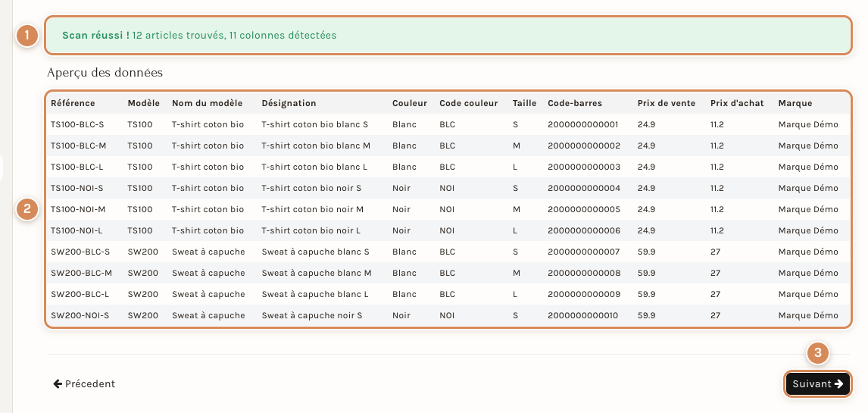The height and width of the screenshot is (413, 868).
Task: Select reference cell TS100-NOI-M
Action: click(x=78, y=209)
